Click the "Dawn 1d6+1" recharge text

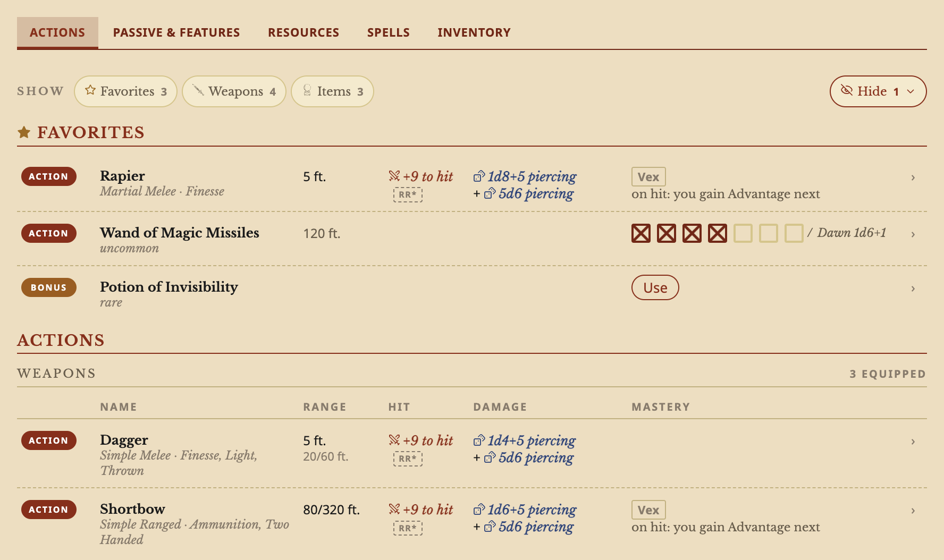[x=852, y=233]
